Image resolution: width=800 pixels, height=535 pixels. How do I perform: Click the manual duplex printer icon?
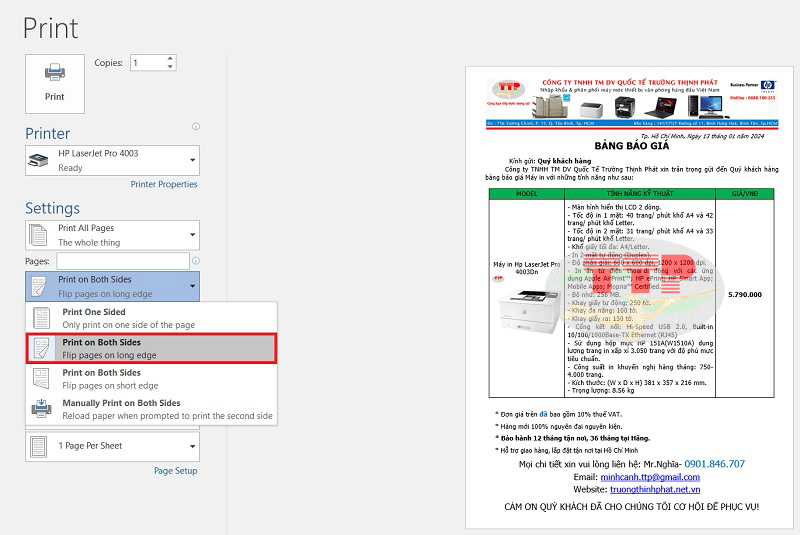(41, 409)
